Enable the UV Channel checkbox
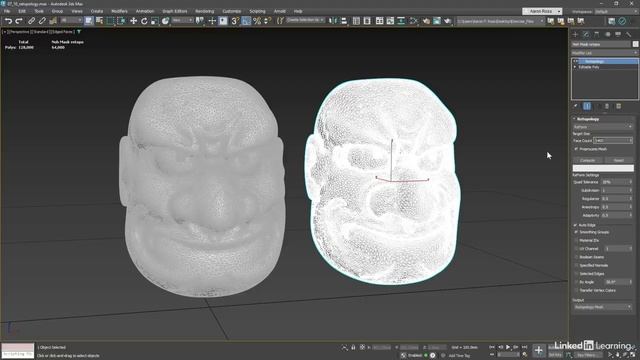This screenshot has height=360, width=640. (577, 249)
